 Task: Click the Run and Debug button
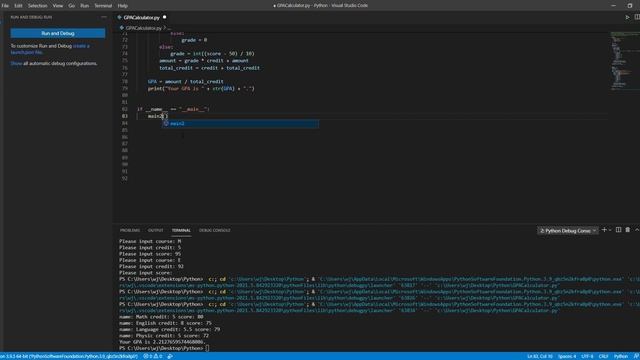click(58, 33)
